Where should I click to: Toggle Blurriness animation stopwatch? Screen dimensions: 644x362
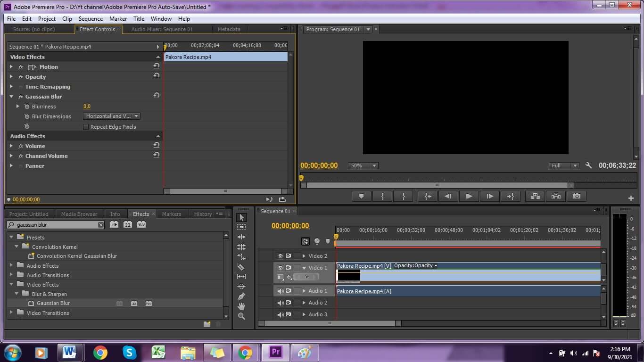pos(27,107)
